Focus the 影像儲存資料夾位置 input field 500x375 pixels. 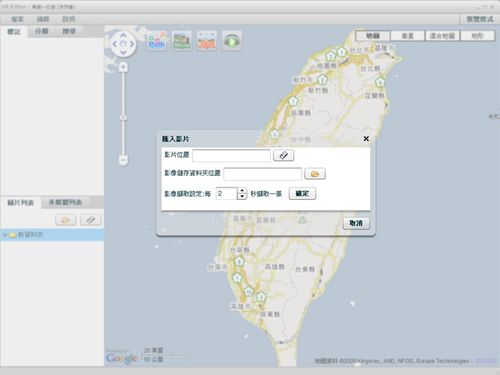tap(263, 174)
